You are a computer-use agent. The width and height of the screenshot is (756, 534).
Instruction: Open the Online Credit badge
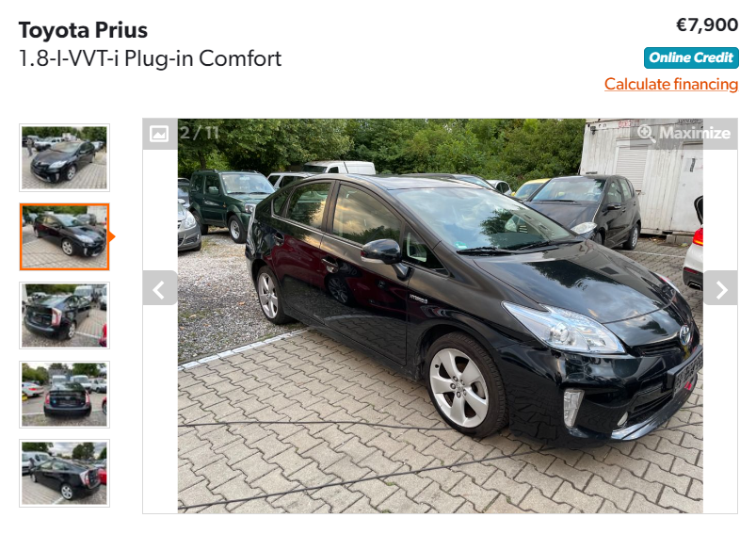click(x=691, y=57)
